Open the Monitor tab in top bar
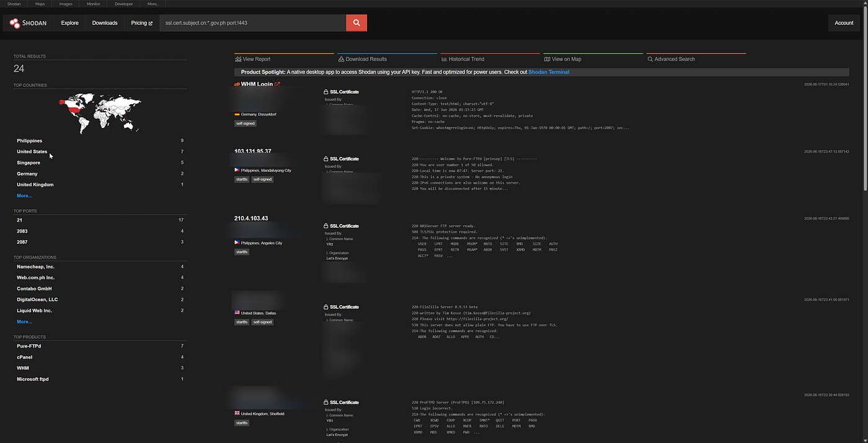The width and height of the screenshot is (868, 443). [x=93, y=4]
